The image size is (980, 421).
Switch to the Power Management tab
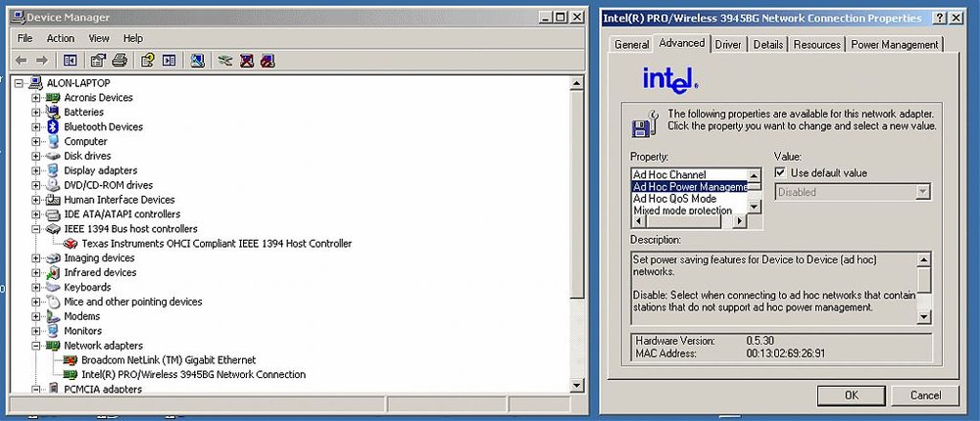[895, 44]
